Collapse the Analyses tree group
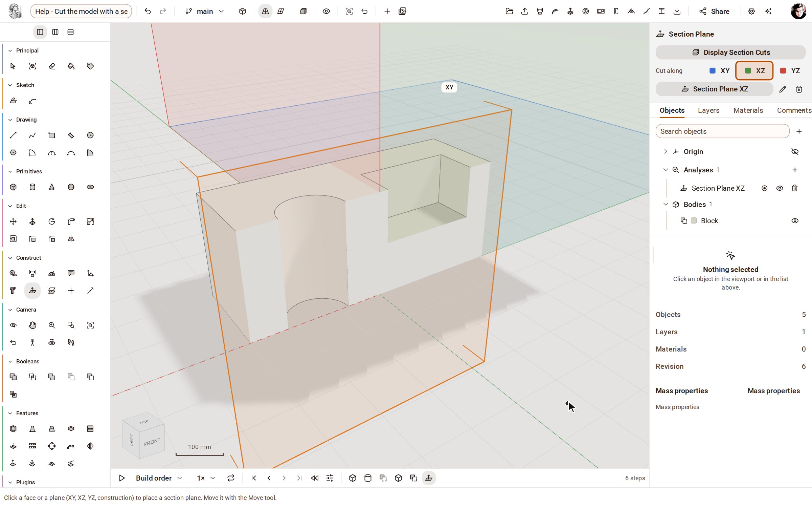The image size is (812, 508). pos(666,170)
